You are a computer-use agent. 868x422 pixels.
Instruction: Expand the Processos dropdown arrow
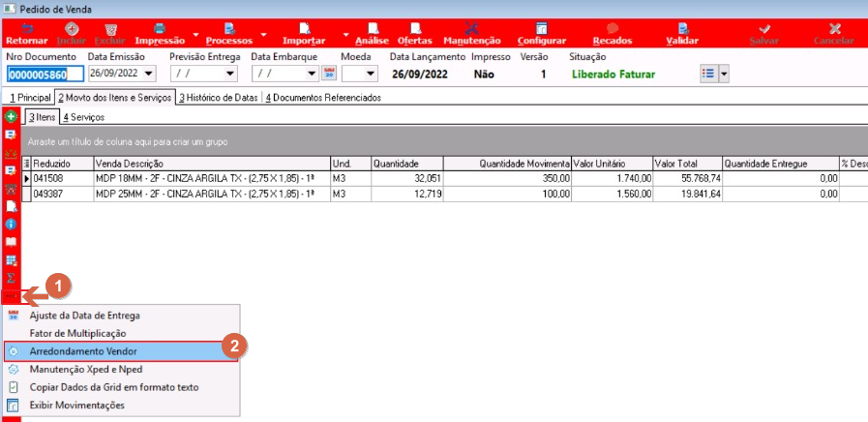263,34
